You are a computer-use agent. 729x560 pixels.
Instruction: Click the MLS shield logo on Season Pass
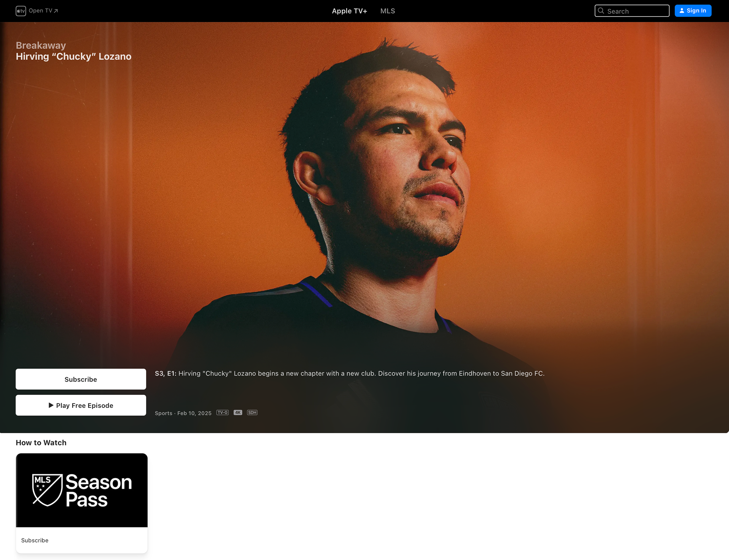(x=47, y=490)
